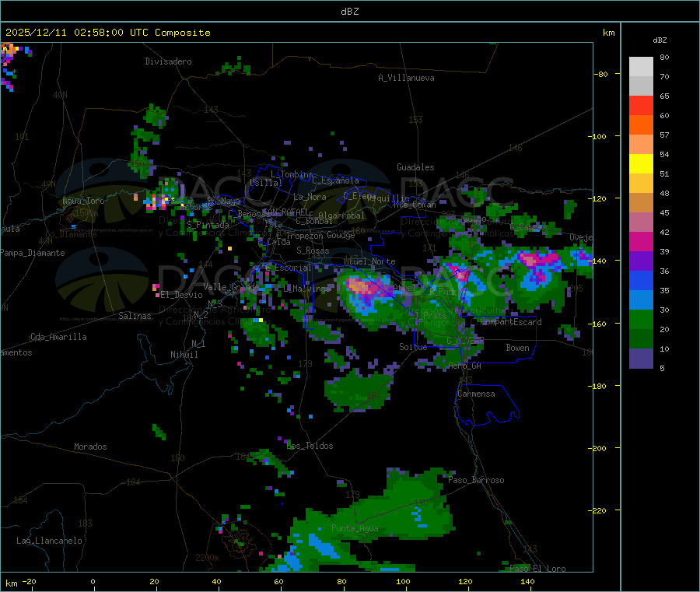Click the -220 tick on the vertical km axis
The width and height of the screenshot is (700, 592).
(x=597, y=511)
